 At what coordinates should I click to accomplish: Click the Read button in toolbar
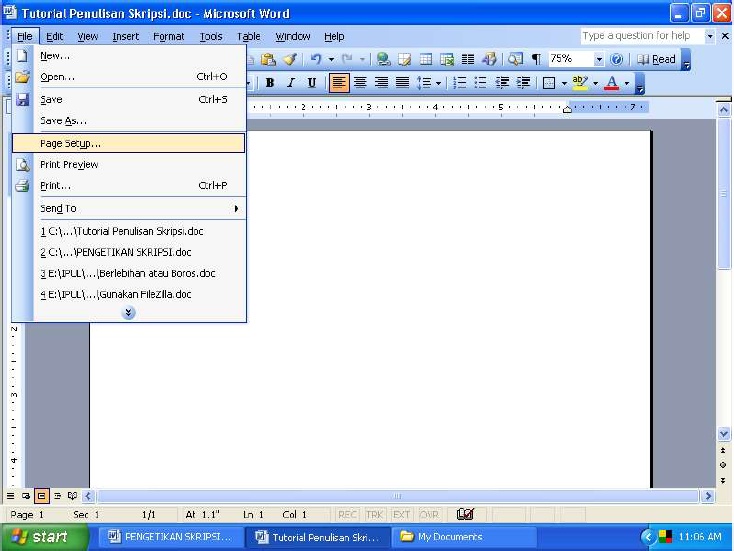[656, 59]
